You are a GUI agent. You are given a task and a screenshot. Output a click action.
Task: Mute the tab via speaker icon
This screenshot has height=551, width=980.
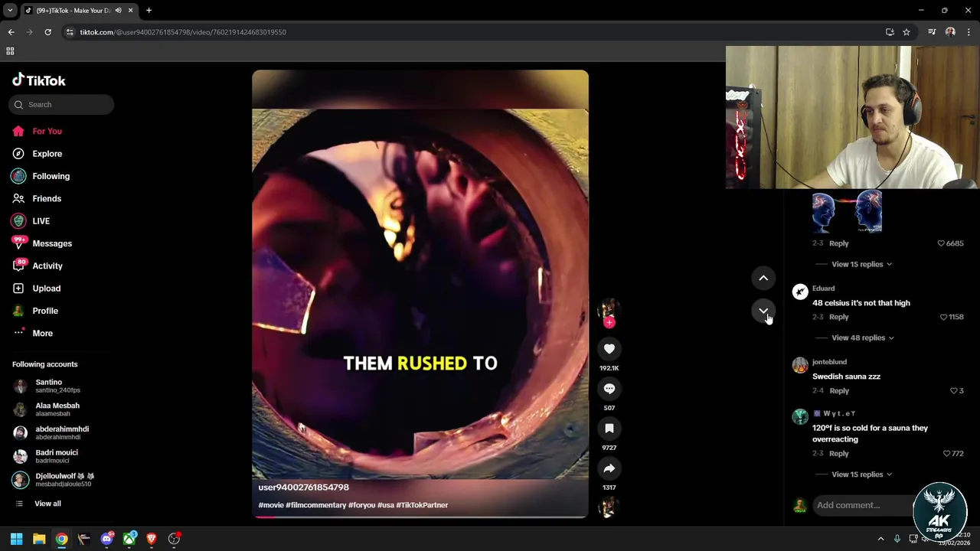[x=118, y=11]
